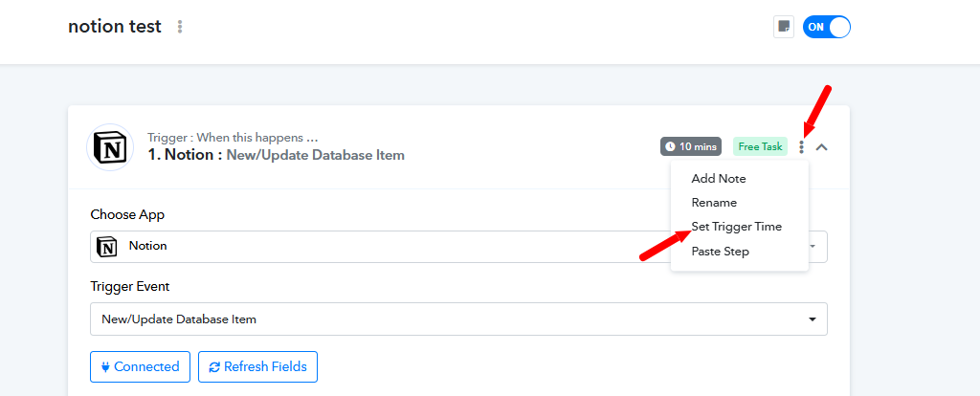This screenshot has height=396, width=980.
Task: Click the workflow note icon near ON switch
Action: (x=783, y=27)
